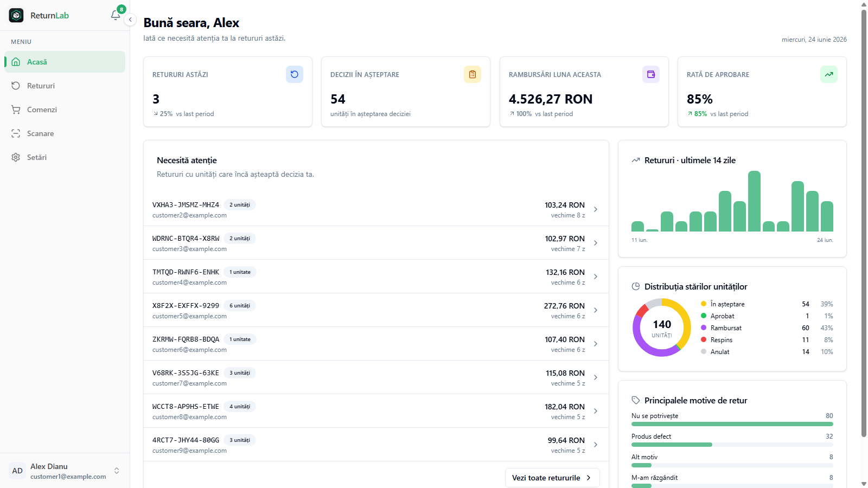The width and height of the screenshot is (868, 488).
Task: Click the Scanare scan icon in the sidebar
Action: coord(16,133)
